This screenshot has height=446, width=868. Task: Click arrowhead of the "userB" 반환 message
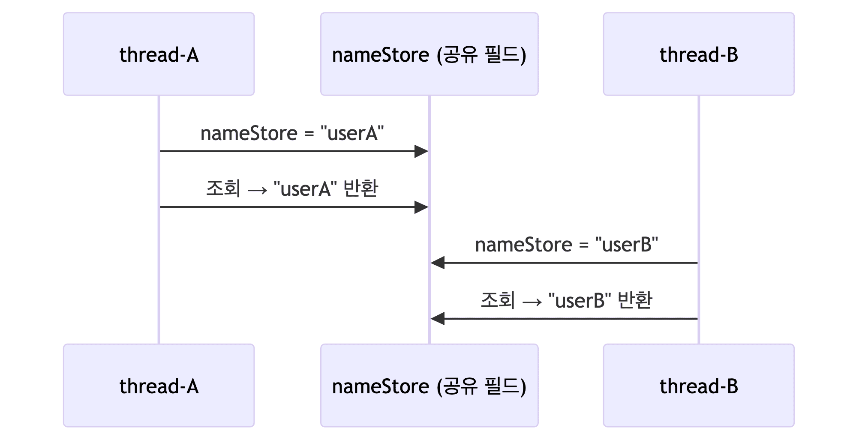[x=438, y=319]
